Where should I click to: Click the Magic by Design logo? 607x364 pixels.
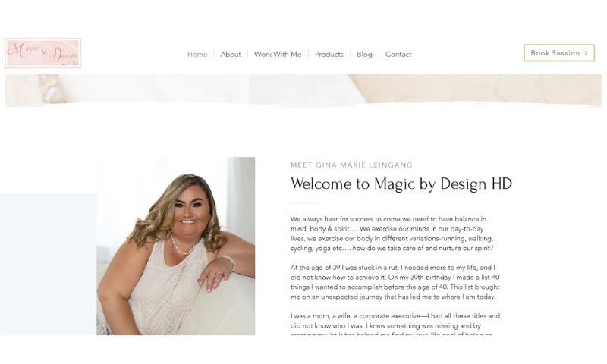click(x=43, y=53)
